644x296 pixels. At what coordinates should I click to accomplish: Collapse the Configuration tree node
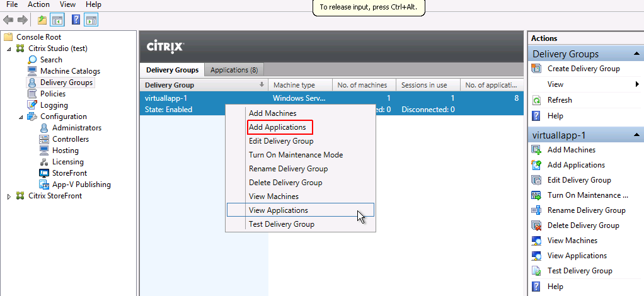pyautogui.click(x=21, y=117)
